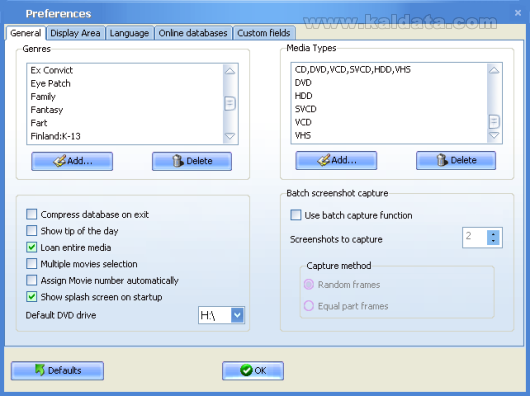Select VCD media type
Image resolution: width=530 pixels, height=396 pixels.
click(x=390, y=122)
